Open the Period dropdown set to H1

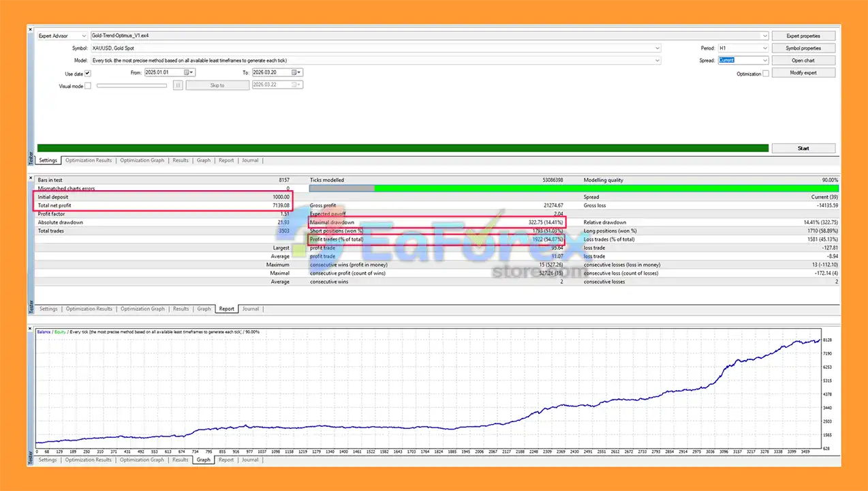point(764,48)
